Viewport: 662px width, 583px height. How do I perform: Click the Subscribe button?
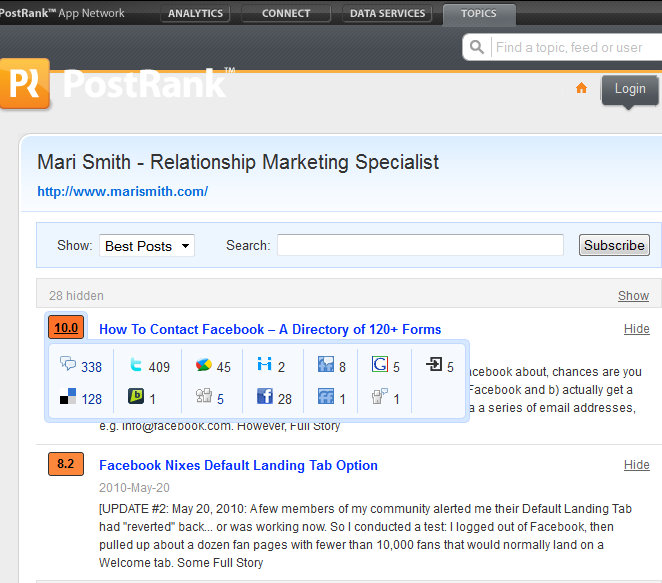(614, 245)
